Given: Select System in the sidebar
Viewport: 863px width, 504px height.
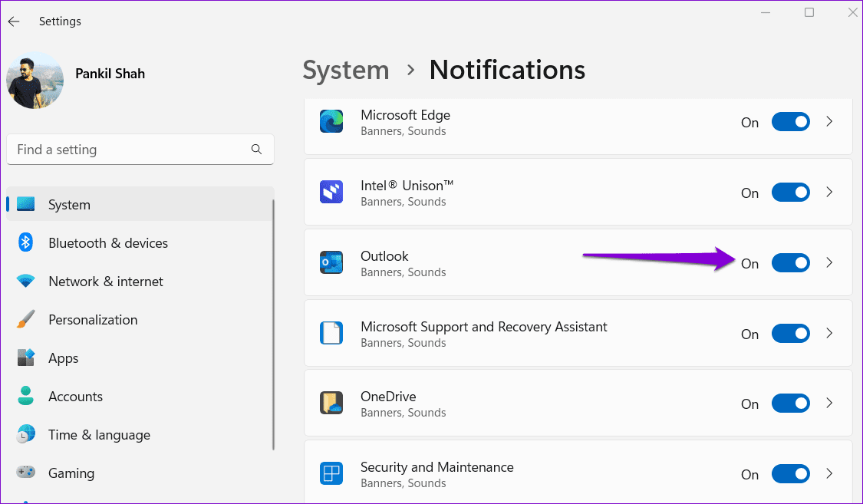Looking at the screenshot, I should 140,204.
